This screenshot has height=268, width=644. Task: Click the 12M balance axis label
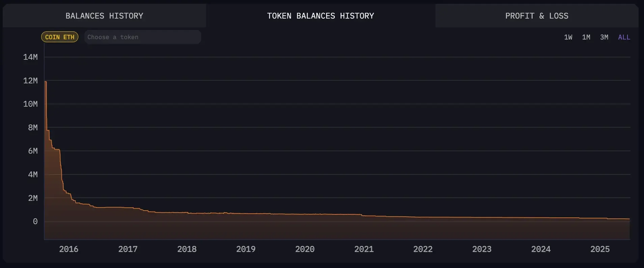coord(30,81)
